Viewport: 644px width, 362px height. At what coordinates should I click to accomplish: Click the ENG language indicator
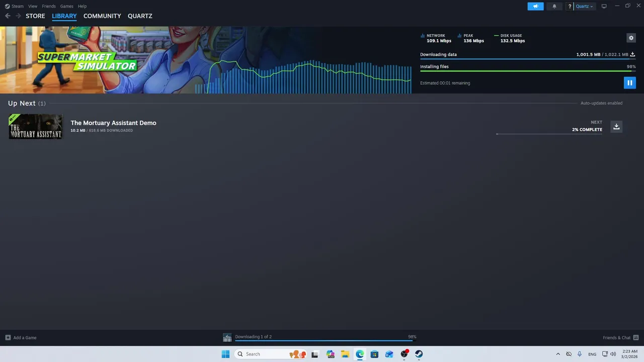(593, 354)
